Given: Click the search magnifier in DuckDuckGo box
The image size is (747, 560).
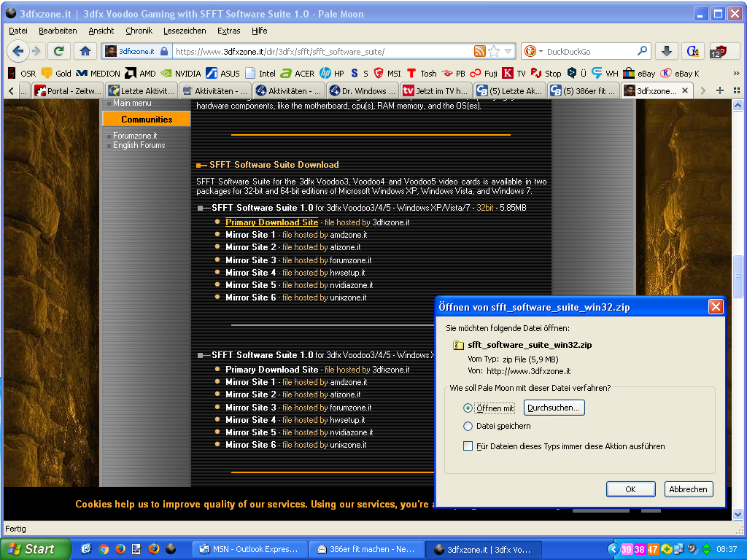Looking at the screenshot, I should click(642, 51).
